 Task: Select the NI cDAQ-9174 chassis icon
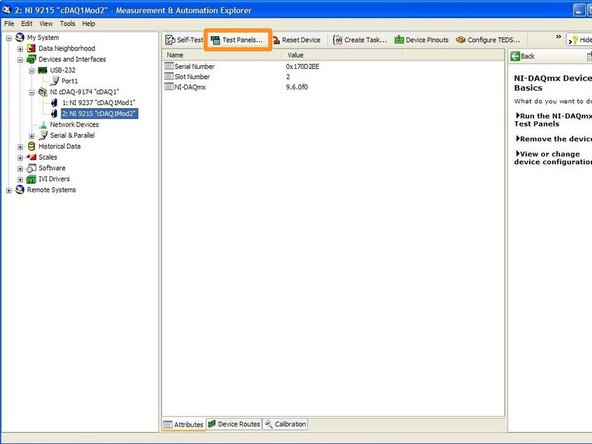pyautogui.click(x=43, y=92)
